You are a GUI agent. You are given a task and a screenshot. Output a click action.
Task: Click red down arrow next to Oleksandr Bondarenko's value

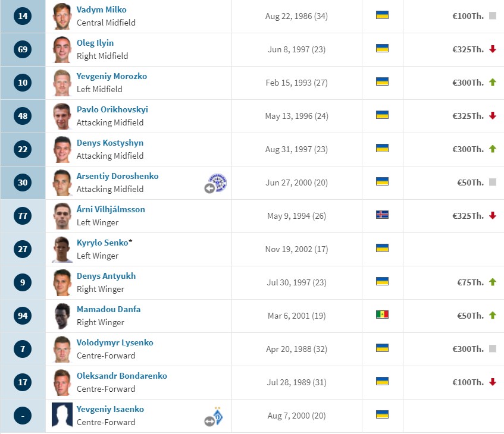493,382
